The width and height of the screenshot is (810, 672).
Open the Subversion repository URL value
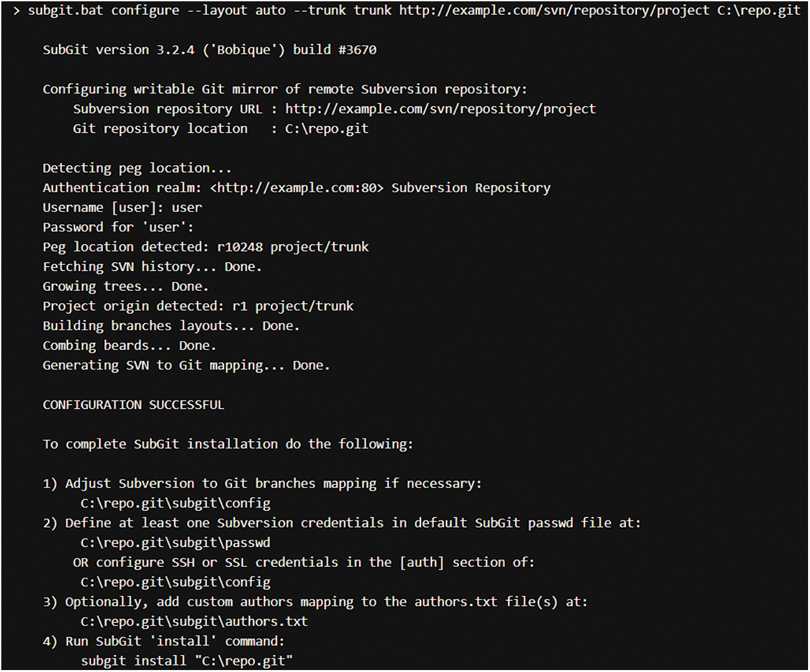(440, 109)
